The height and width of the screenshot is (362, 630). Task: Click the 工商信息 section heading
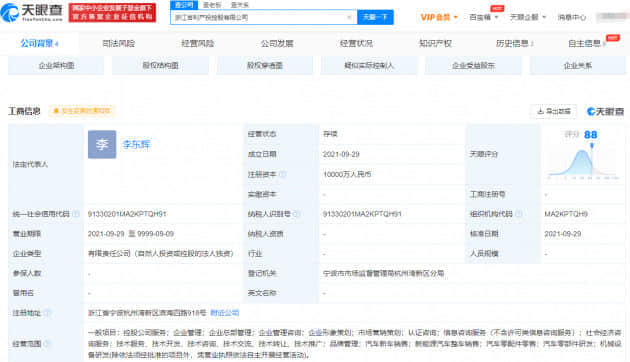pos(24,111)
